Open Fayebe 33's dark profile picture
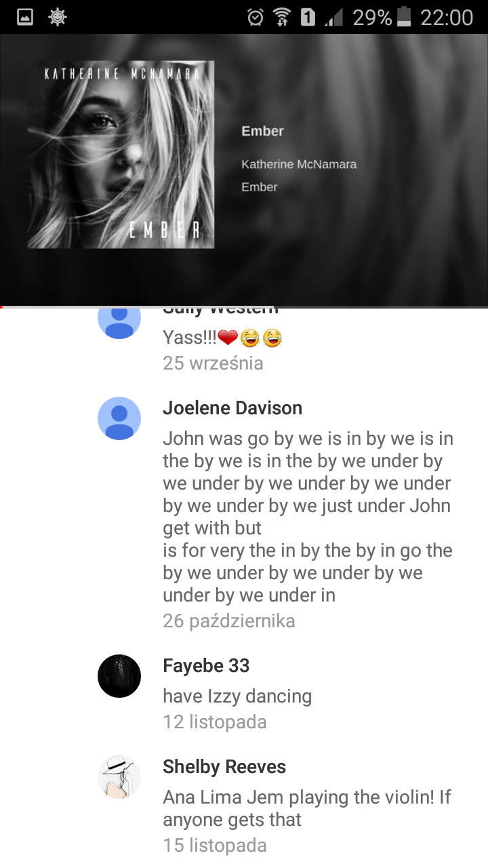The height and width of the screenshot is (868, 488). click(119, 676)
